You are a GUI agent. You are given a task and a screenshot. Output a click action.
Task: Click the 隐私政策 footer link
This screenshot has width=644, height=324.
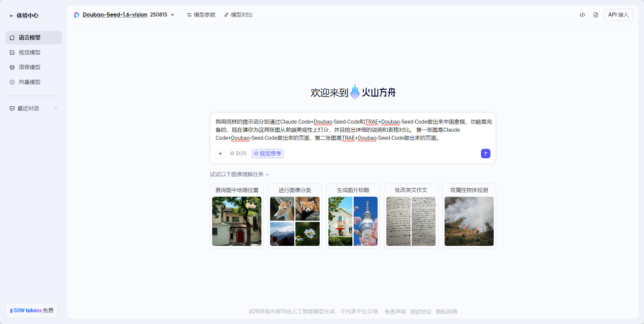pyautogui.click(x=447, y=312)
